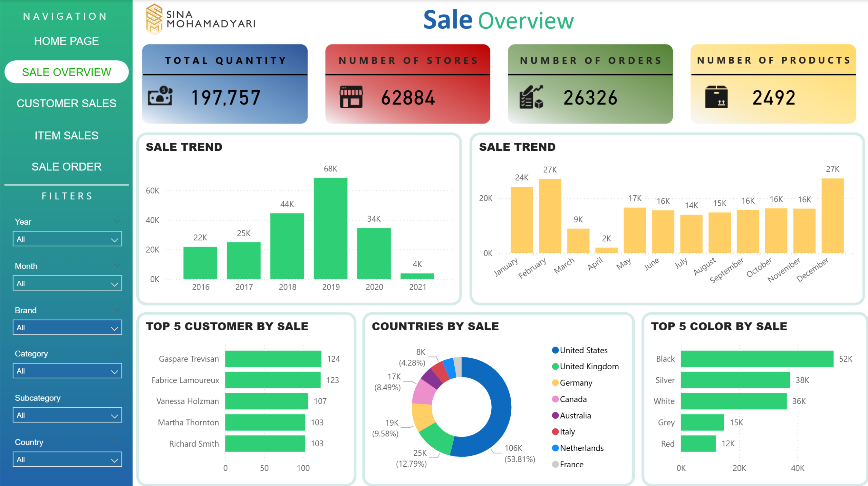Image resolution: width=868 pixels, height=486 pixels.
Task: Click the small chevron beside Year filter label
Action: point(117,221)
